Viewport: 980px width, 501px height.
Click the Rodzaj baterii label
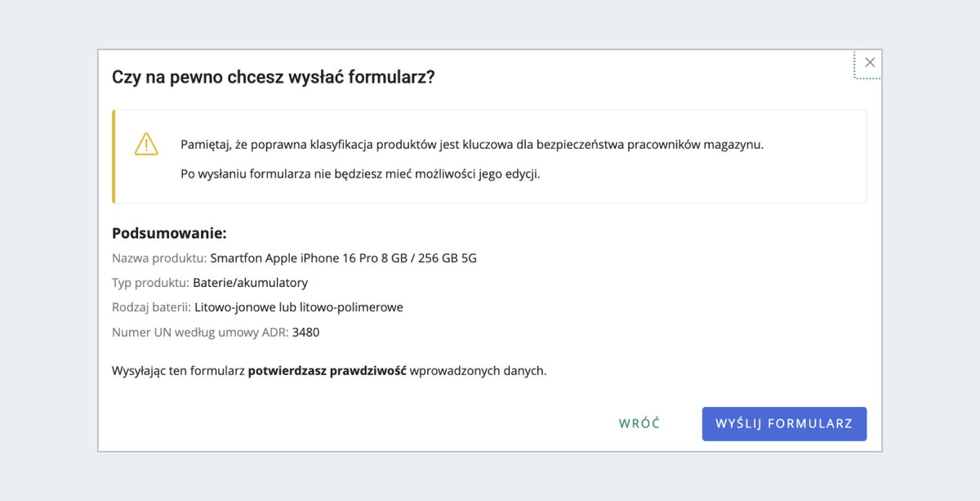[151, 307]
